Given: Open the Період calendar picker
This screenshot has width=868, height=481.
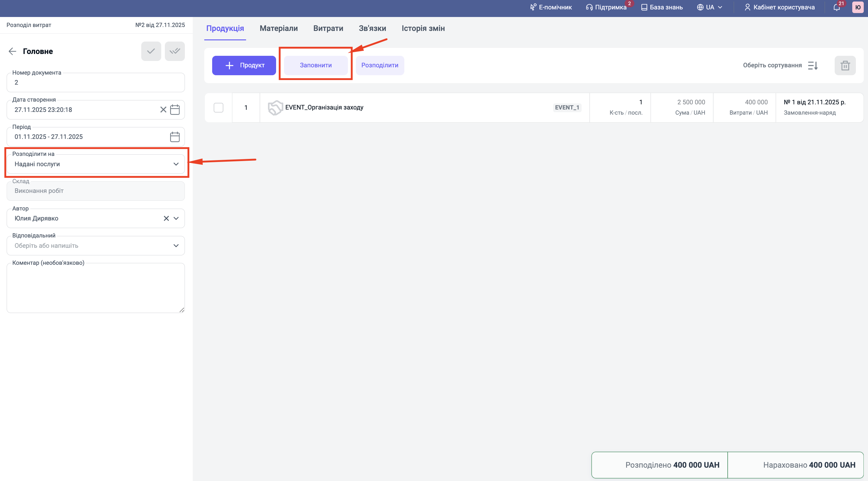Looking at the screenshot, I should [175, 137].
